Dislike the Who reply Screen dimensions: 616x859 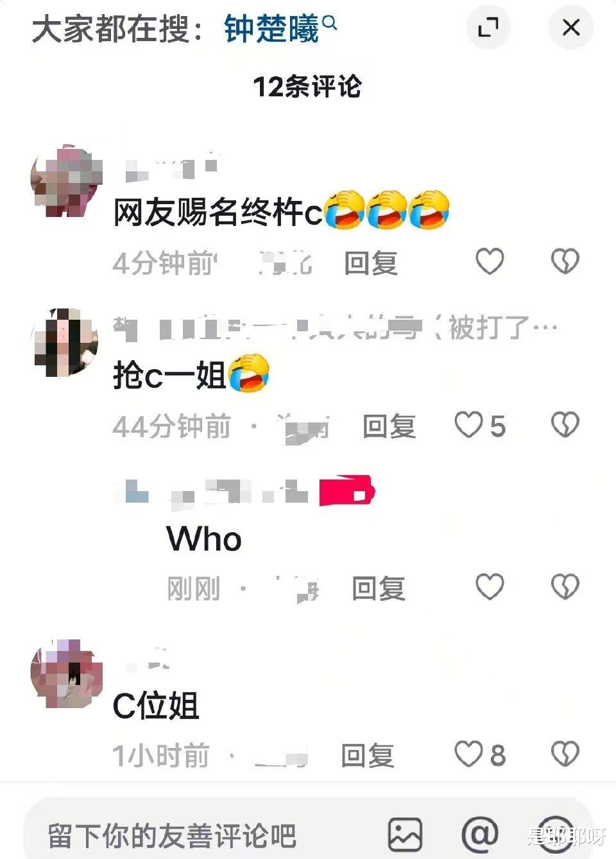tap(565, 587)
